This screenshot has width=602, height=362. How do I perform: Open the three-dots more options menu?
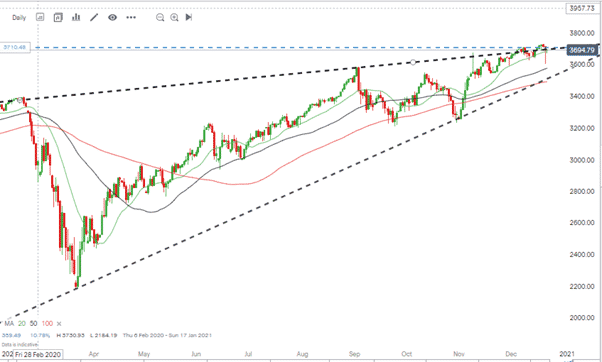point(131,17)
